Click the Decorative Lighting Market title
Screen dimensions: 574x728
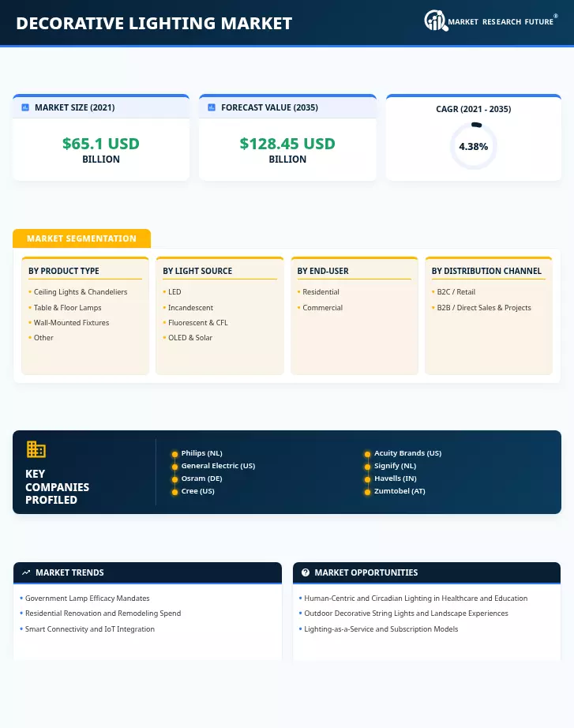point(154,23)
